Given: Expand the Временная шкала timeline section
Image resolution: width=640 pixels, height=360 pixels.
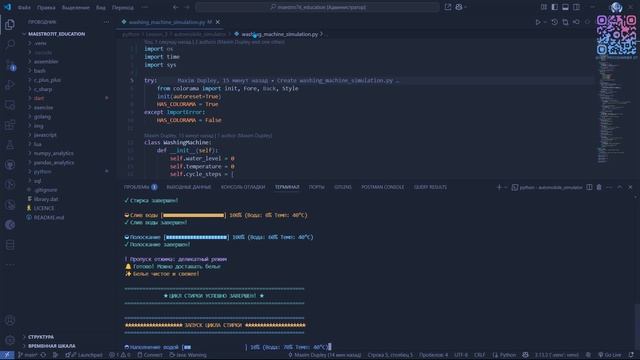Looking at the screenshot, I should point(51,346).
